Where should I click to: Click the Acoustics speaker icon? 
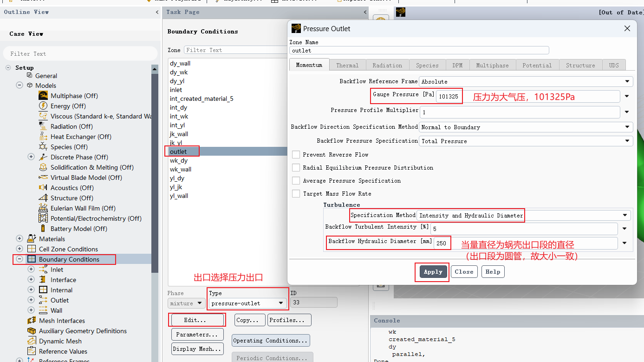coord(43,188)
